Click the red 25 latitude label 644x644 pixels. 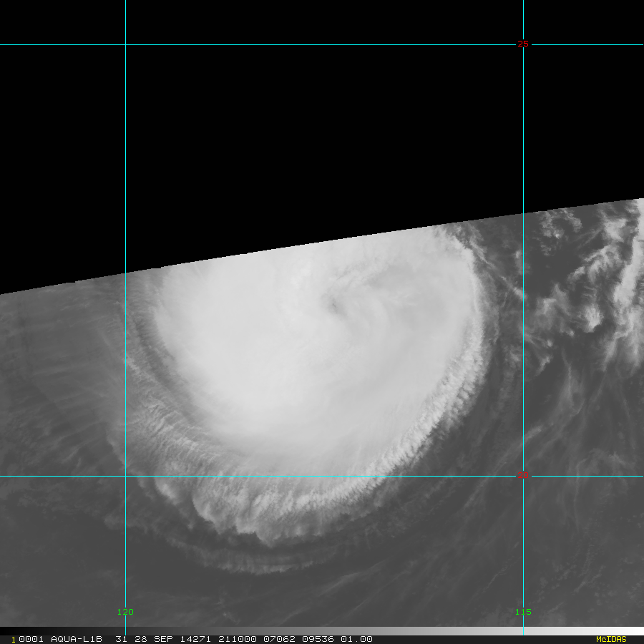tap(523, 44)
